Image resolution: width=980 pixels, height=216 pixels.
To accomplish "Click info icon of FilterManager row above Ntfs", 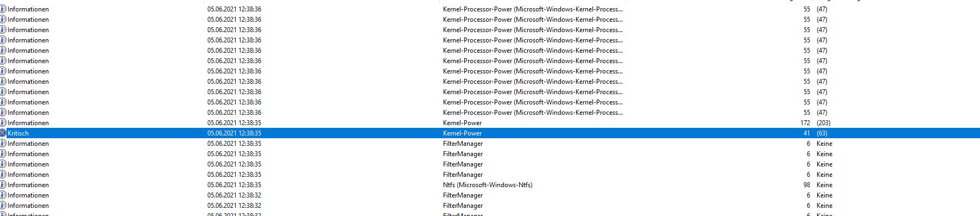I will [3, 175].
